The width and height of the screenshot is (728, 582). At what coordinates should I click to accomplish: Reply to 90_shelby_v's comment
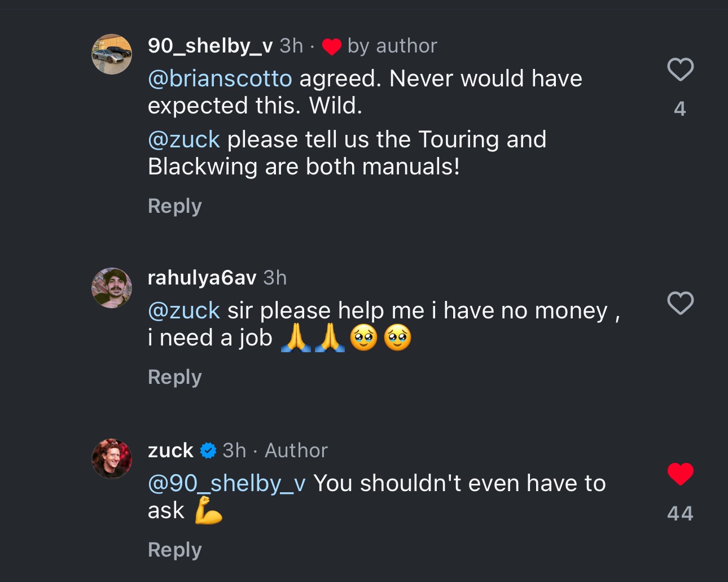(174, 206)
